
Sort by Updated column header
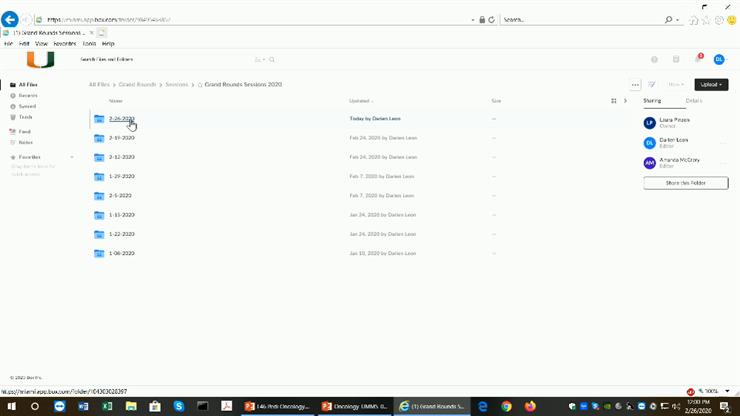pos(361,101)
